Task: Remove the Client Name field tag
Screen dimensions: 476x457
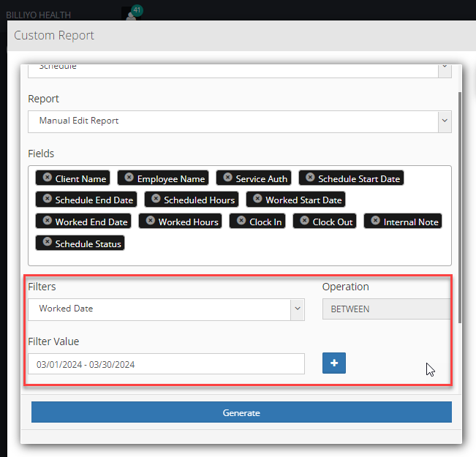Action: click(47, 178)
